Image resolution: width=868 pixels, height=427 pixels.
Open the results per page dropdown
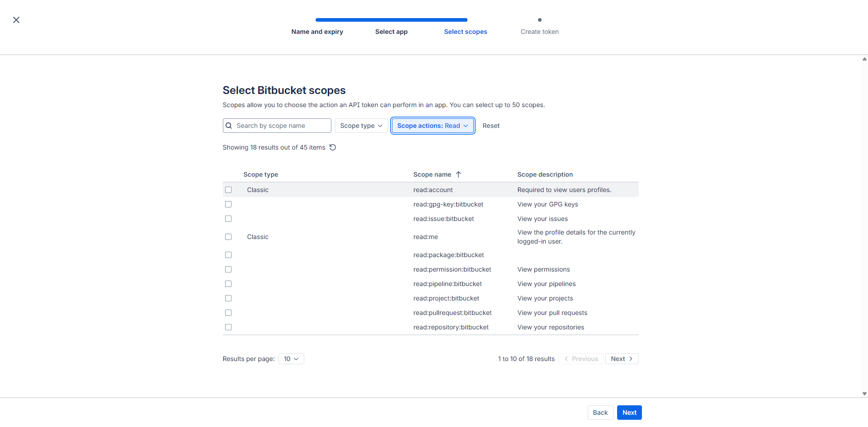point(291,359)
